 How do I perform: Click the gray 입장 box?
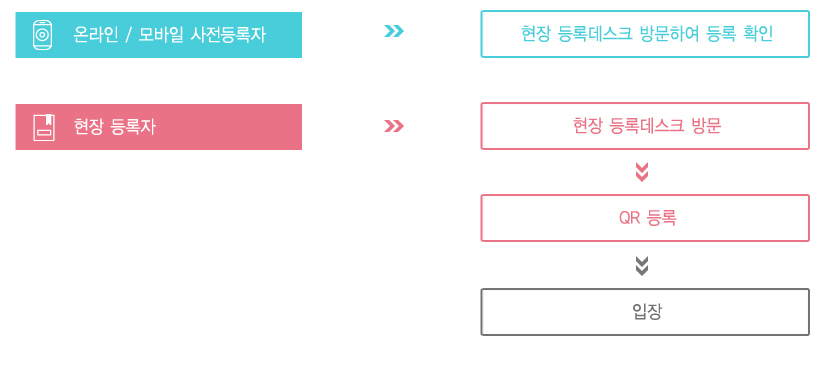coord(645,312)
